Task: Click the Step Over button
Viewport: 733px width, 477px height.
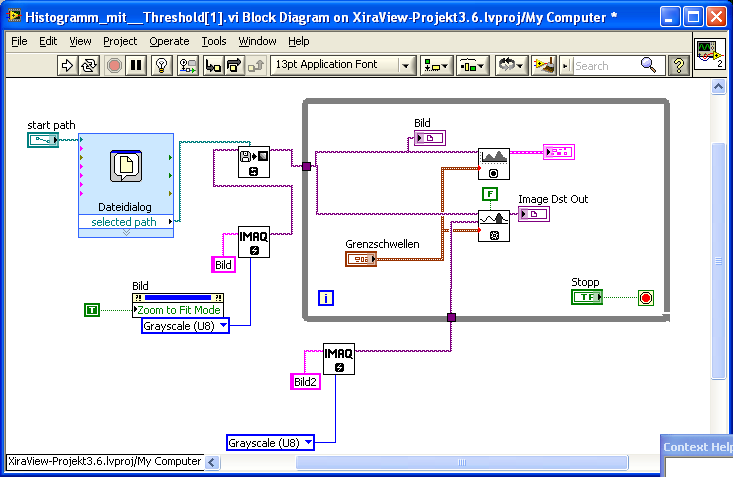Action: (x=234, y=65)
